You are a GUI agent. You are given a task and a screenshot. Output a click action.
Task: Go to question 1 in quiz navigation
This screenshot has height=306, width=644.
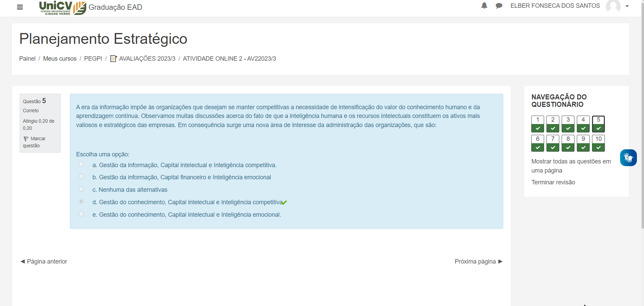coord(537,124)
